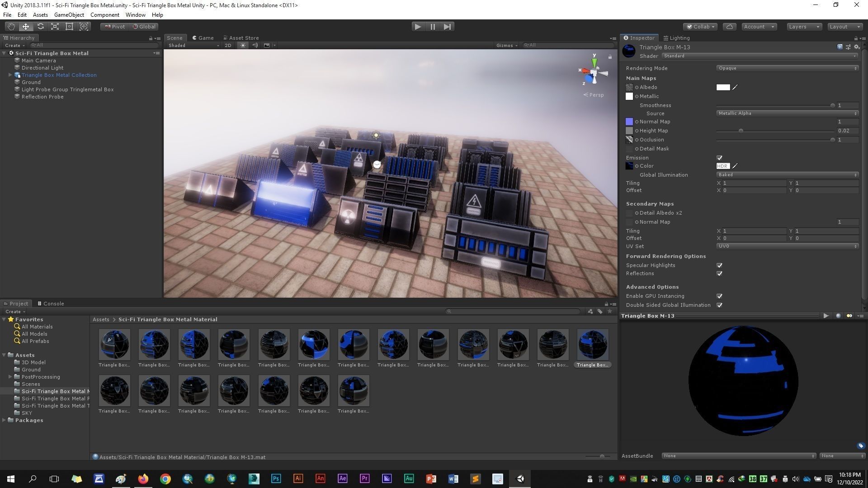
Task: Open the cloud services button
Action: (x=730, y=27)
